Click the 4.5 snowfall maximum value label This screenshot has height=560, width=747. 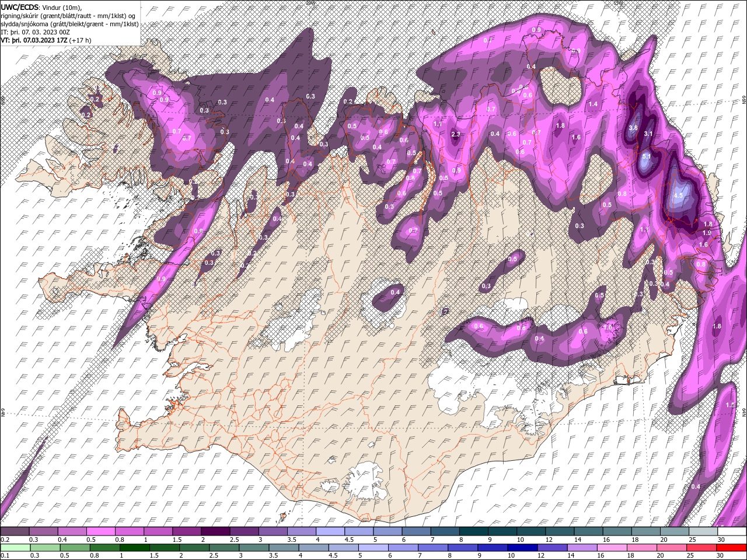678,196
